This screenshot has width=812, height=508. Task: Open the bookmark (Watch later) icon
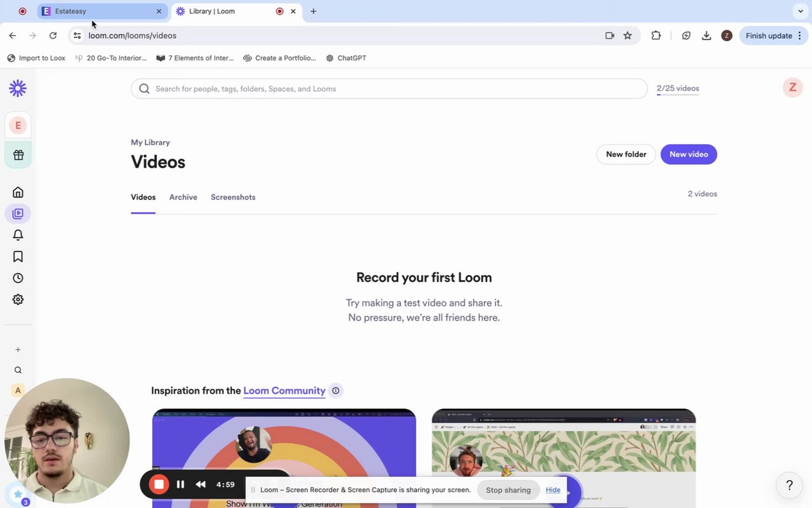coord(18,257)
